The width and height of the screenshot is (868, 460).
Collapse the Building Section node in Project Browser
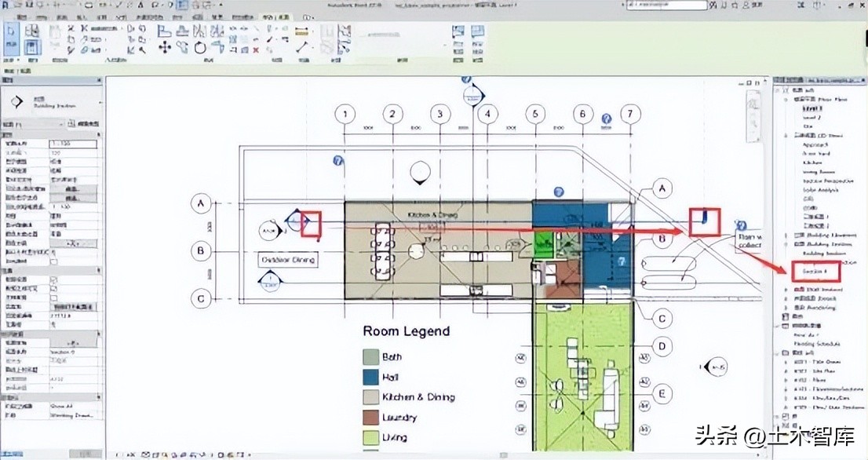tap(786, 244)
